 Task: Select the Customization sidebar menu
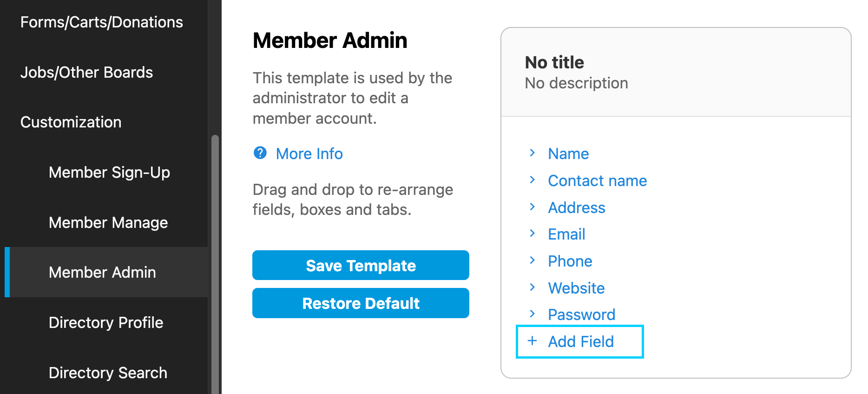point(71,122)
